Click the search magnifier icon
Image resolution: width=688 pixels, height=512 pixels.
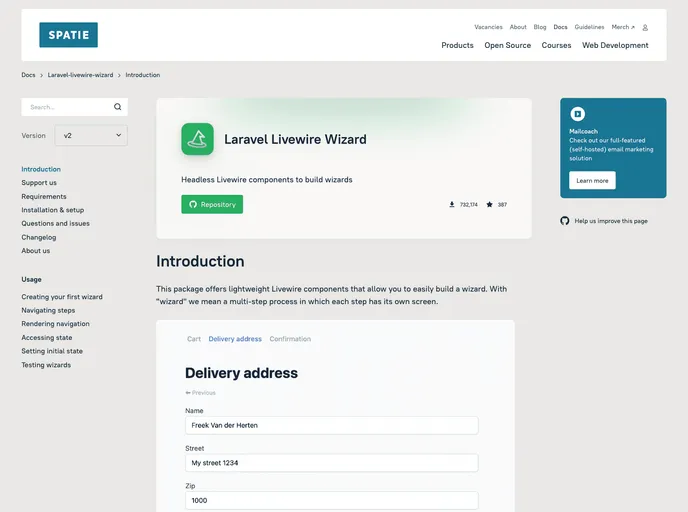(x=118, y=107)
